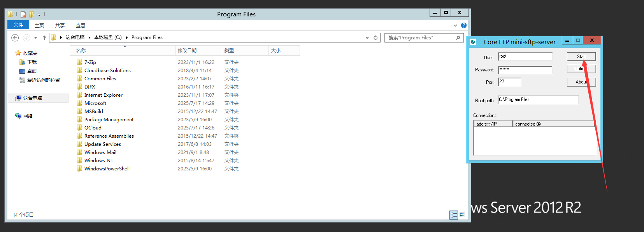The width and height of the screenshot is (644, 232).
Task: Expand breadcrumb arrow after 本地磁盘 (C:)
Action: click(127, 37)
